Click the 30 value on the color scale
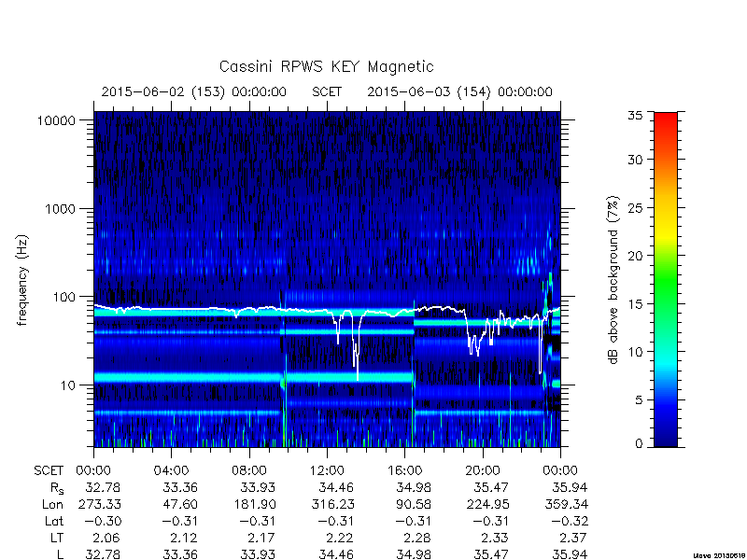Image resolution: width=747 pixels, height=560 pixels. pos(635,160)
